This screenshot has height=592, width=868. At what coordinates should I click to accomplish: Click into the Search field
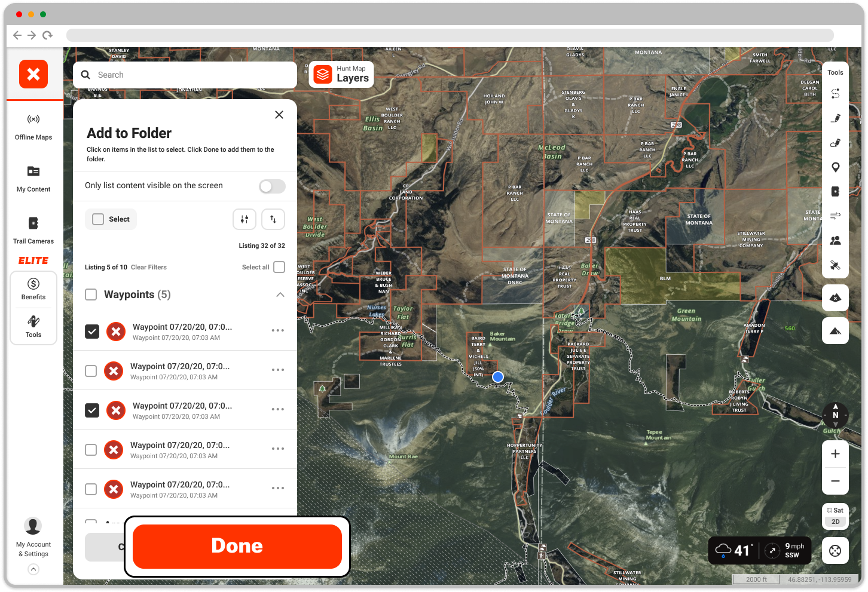(185, 75)
